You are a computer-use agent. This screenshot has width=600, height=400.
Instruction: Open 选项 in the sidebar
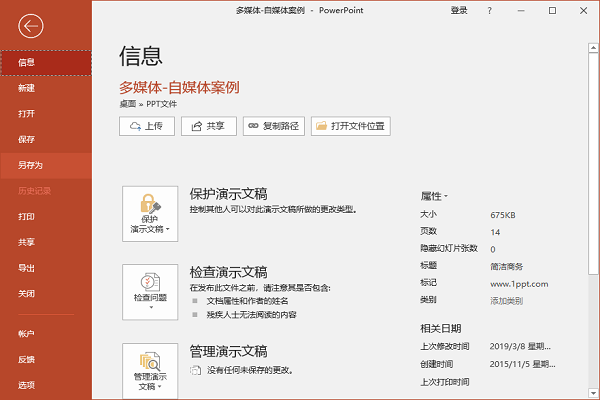tap(46, 385)
